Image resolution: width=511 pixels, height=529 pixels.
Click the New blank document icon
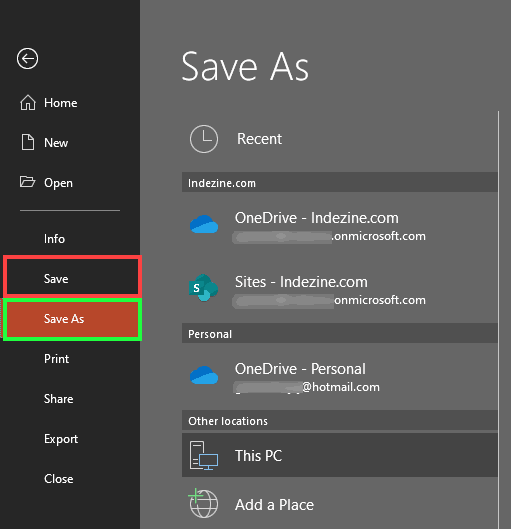point(28,142)
